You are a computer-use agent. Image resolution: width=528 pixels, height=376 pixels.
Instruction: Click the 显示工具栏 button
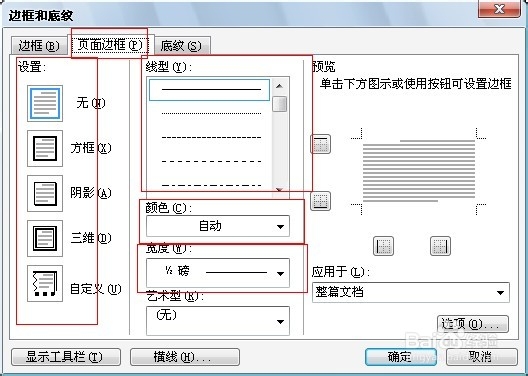pyautogui.click(x=66, y=357)
